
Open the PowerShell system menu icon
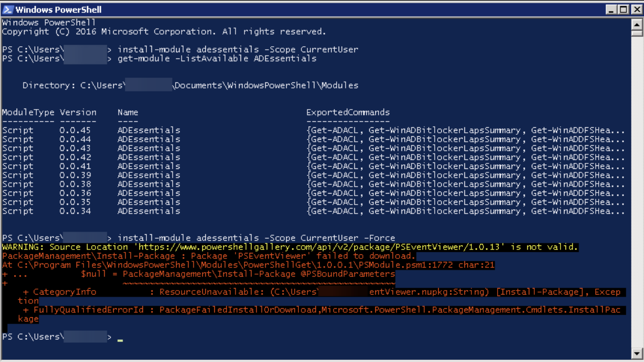[8, 9]
